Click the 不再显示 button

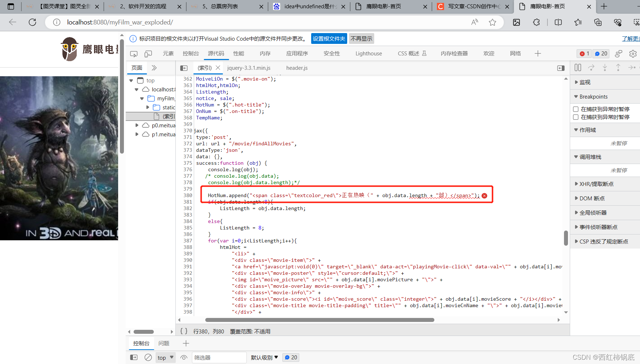[361, 38]
